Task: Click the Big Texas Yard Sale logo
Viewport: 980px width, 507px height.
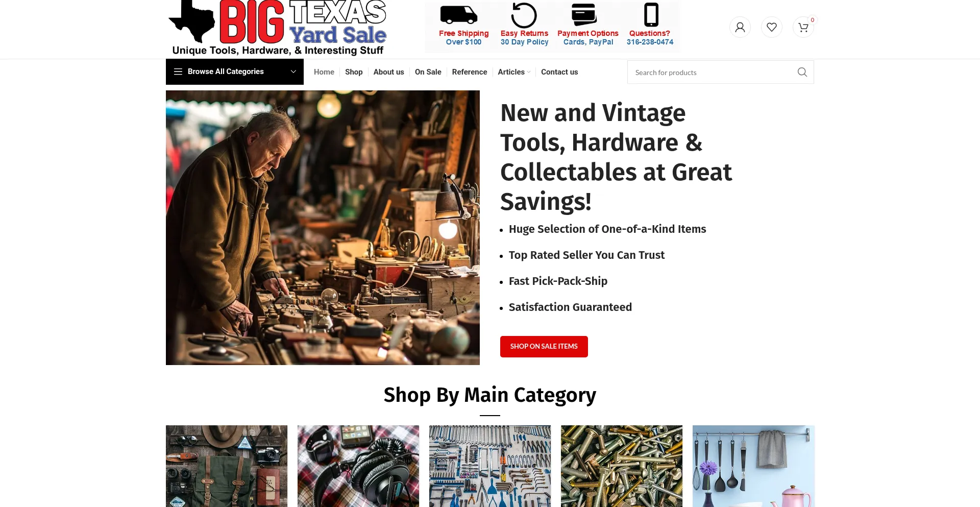Action: point(278,28)
